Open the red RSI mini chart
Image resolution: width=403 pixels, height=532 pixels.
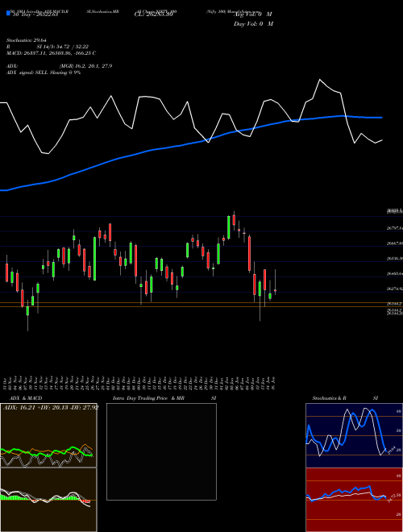click(x=354, y=500)
